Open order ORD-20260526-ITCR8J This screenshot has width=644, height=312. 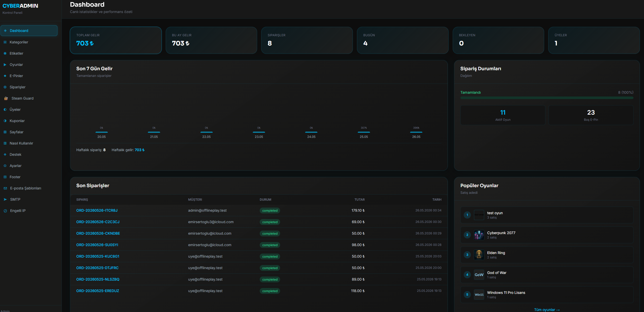click(97, 210)
